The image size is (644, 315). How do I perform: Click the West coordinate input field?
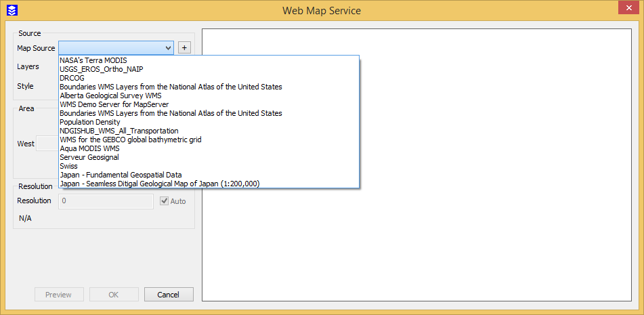pyautogui.click(x=47, y=144)
